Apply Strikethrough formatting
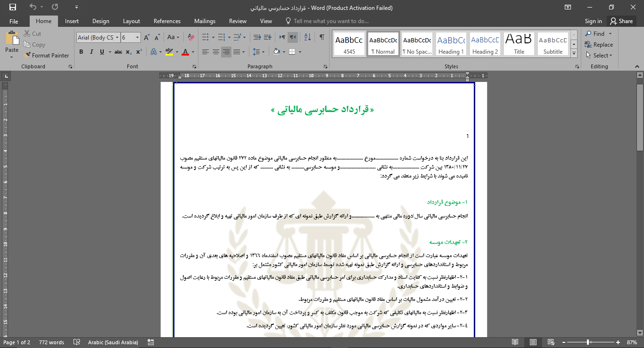The height and width of the screenshot is (348, 644). [x=118, y=52]
